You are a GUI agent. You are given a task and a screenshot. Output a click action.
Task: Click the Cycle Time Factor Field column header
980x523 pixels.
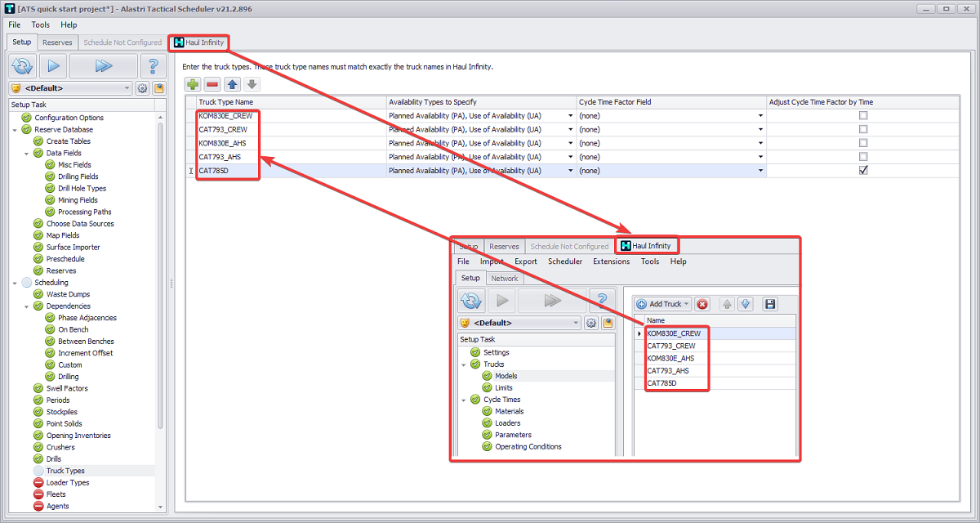(x=670, y=101)
